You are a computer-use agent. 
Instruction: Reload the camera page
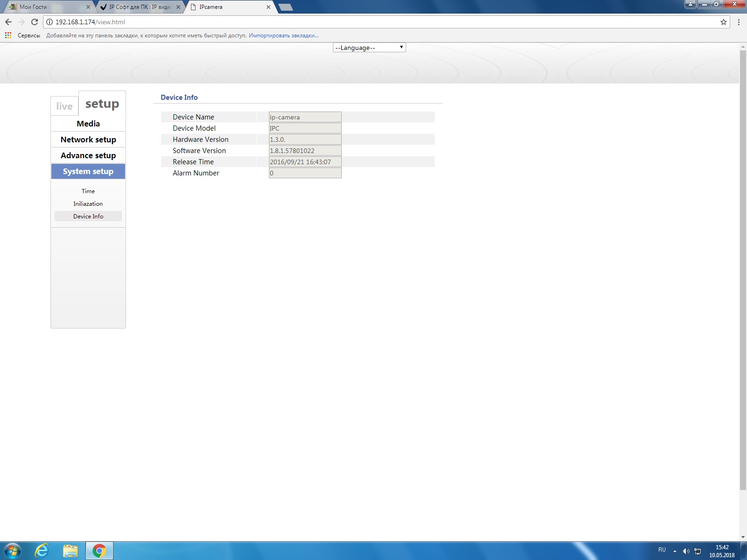click(34, 22)
